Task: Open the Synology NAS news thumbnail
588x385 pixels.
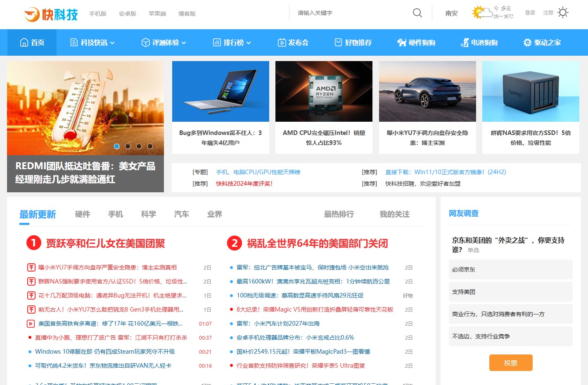Action: coord(531,91)
